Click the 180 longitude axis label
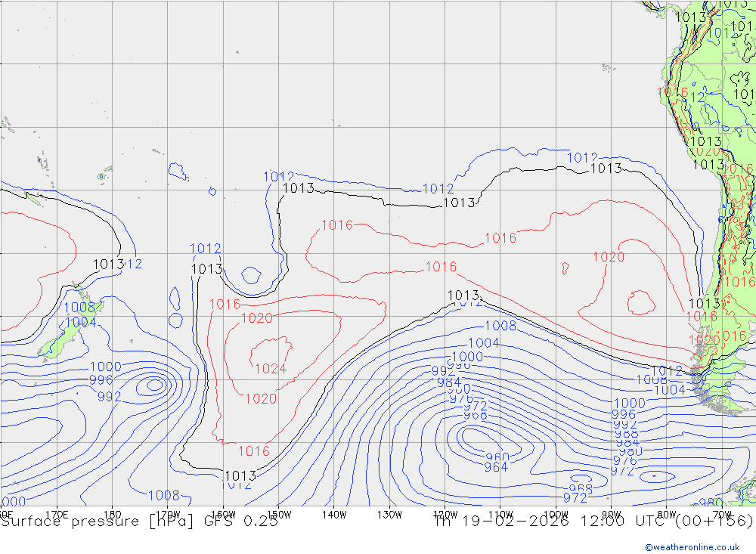Viewport: 756px width, 554px height. coord(113,515)
